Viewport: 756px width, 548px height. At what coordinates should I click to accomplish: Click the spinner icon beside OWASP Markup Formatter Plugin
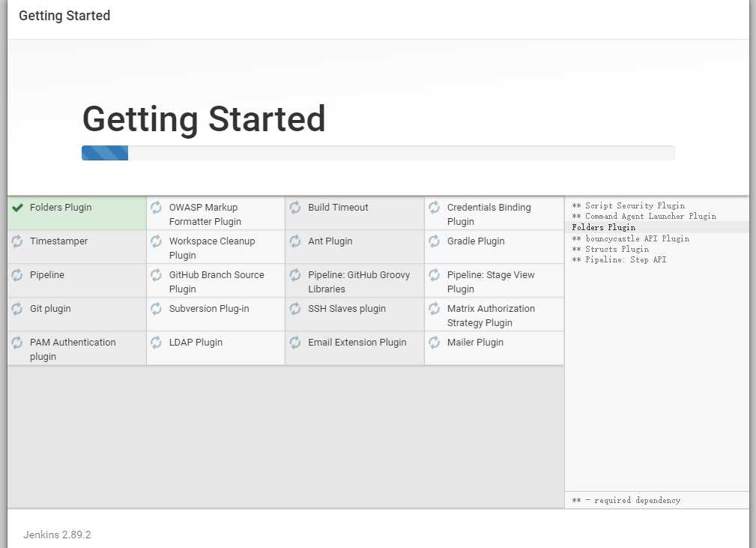click(156, 208)
